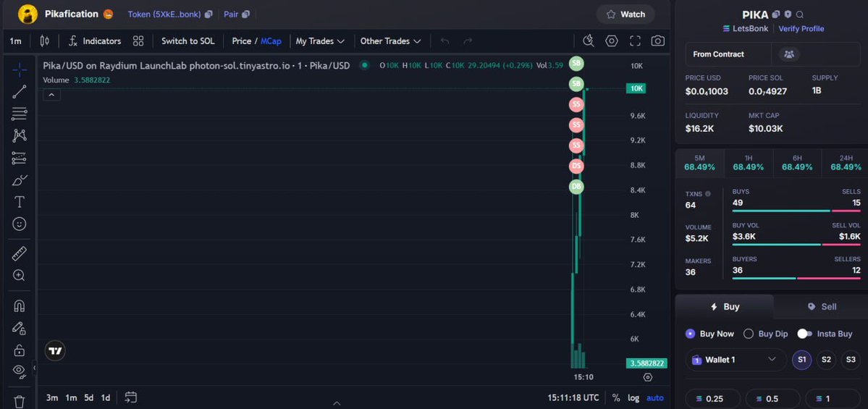
Task: Toggle percent scale mode
Action: 616,397
